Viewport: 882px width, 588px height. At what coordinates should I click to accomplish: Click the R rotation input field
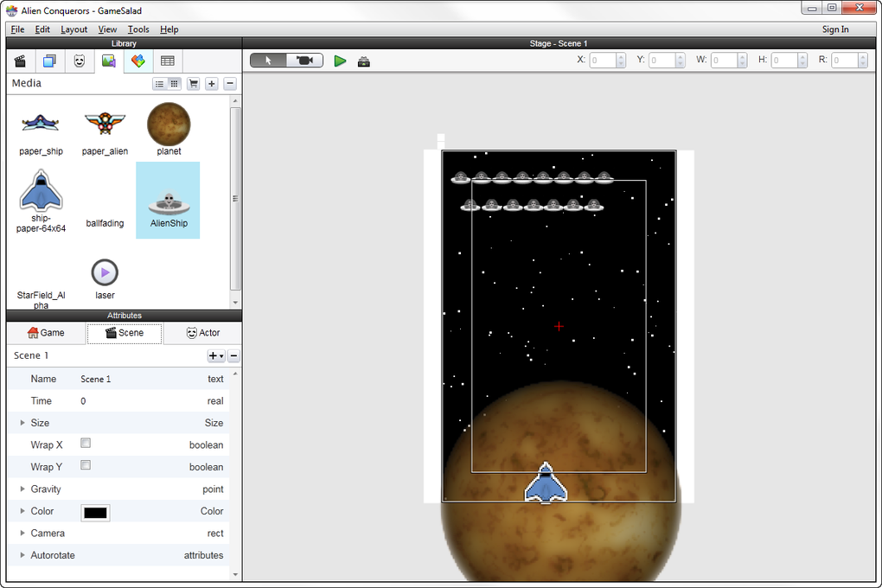845,61
